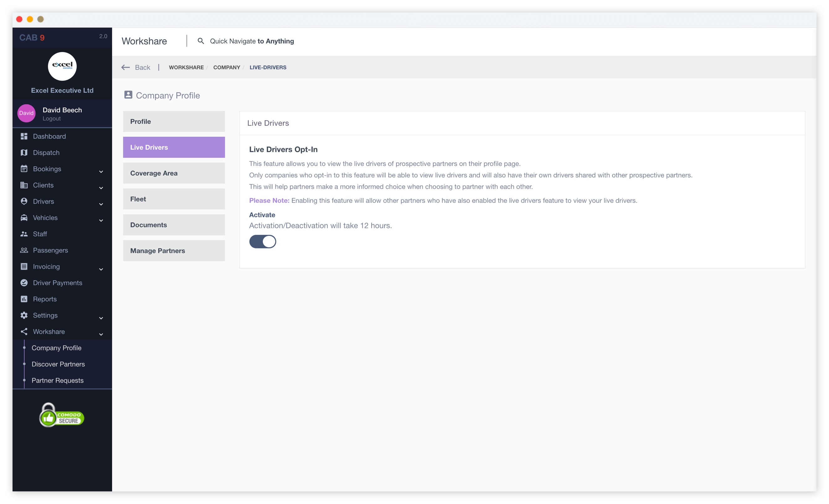Click the Vehicles icon in sidebar

[24, 217]
